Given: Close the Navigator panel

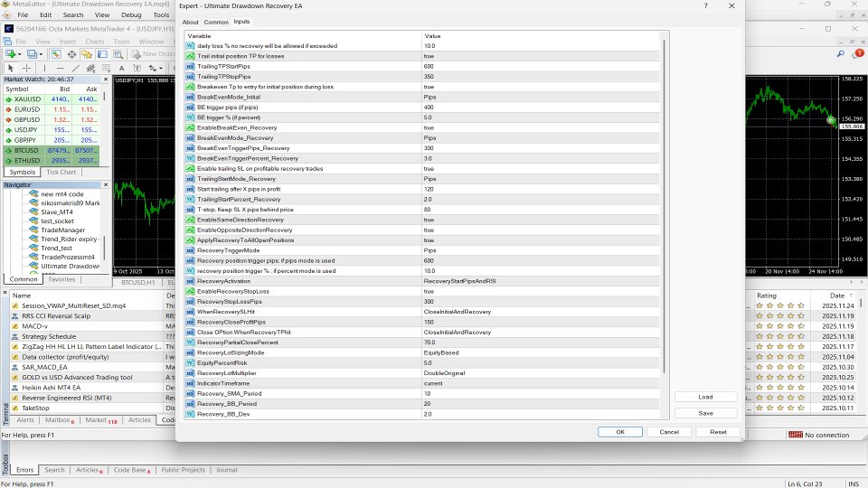Looking at the screenshot, I should [106, 184].
